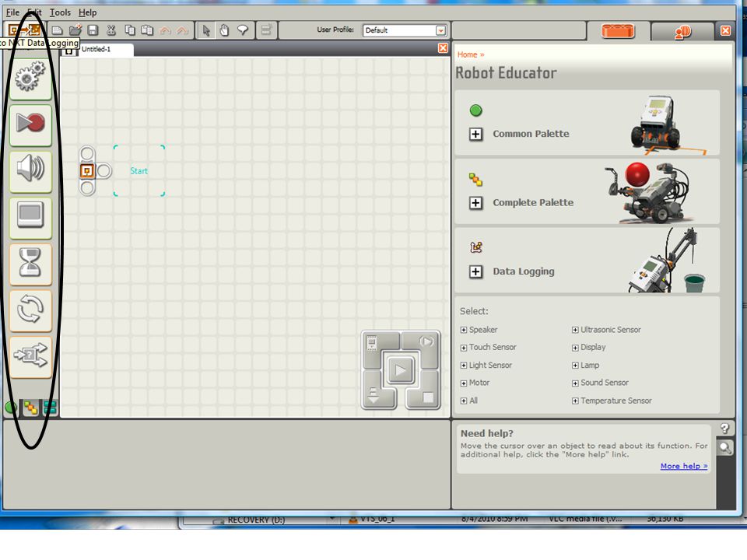Expand the Data Logging plus box
The image size is (747, 560).
(475, 272)
